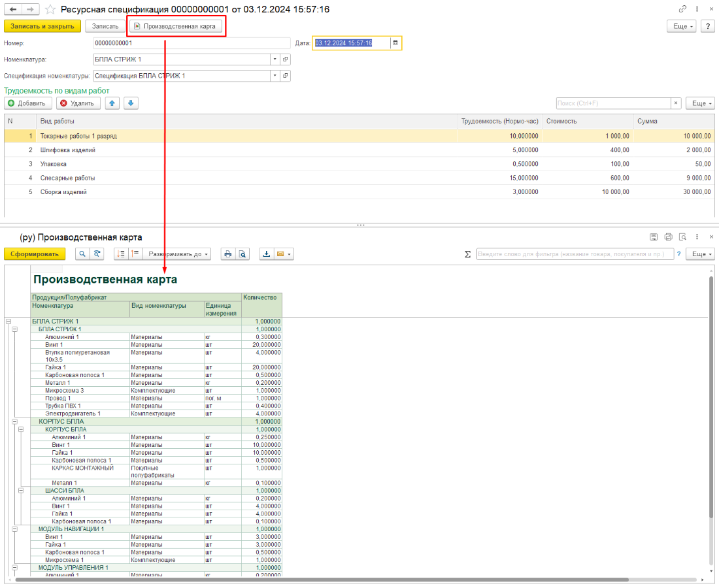Screen dimensions: 719x588
Task: Open print preview of the report
Action: tap(242, 254)
